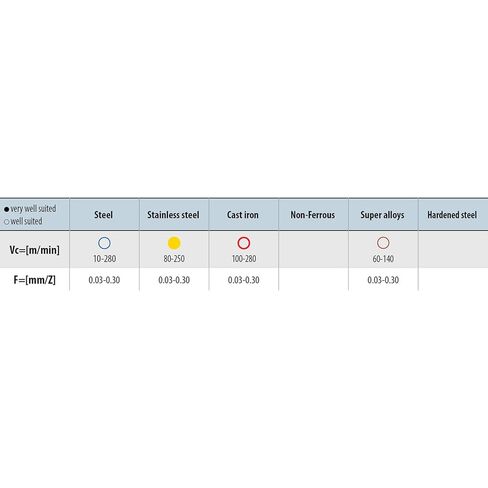Click the Vc=[m/min] row label
The image size is (488, 488).
pos(34,250)
